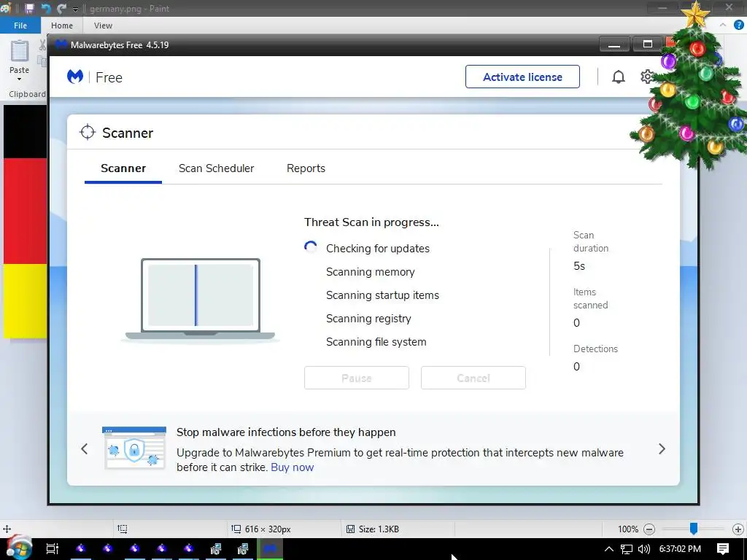The width and height of the screenshot is (747, 560).
Task: Collapse the Paint ribbon with the chevron
Action: pyautogui.click(x=723, y=26)
